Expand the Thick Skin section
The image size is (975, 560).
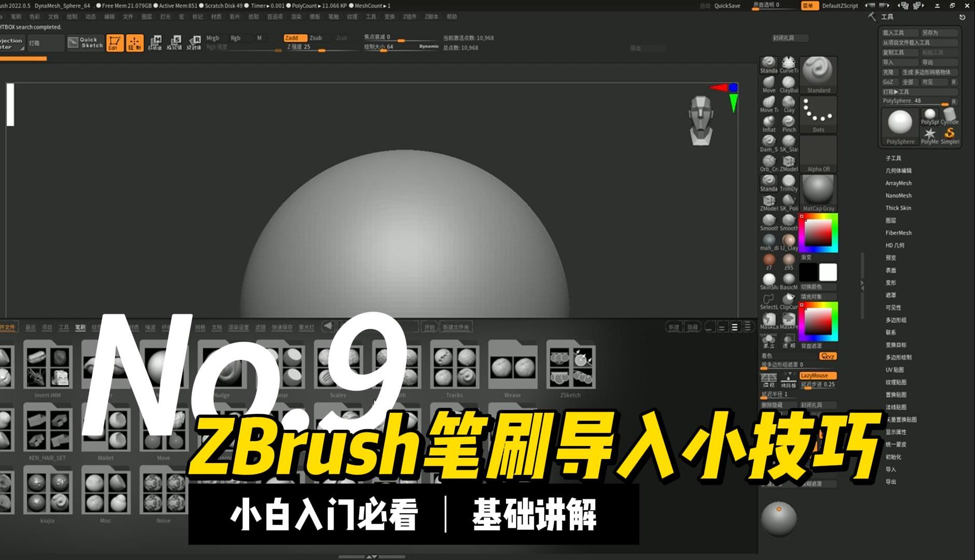pos(898,208)
